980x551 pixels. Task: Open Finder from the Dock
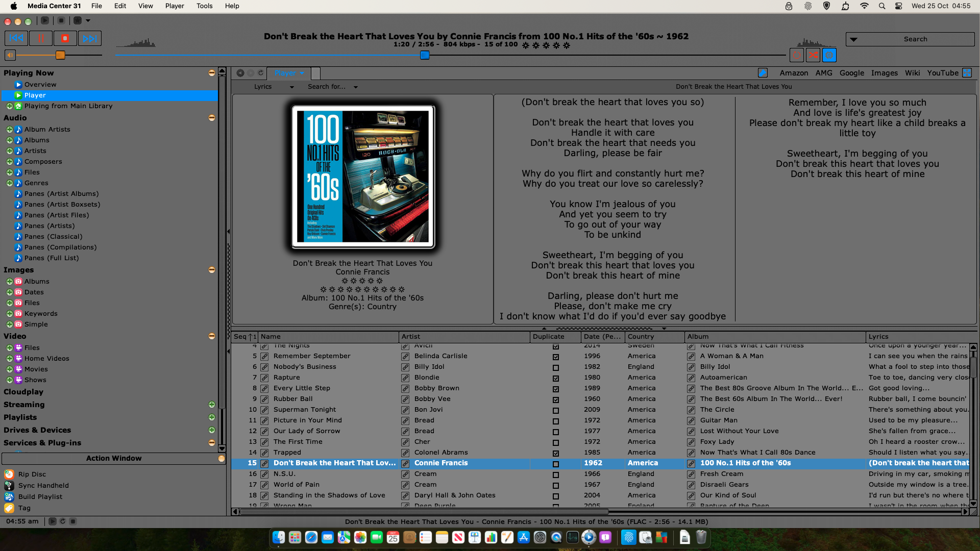pos(278,537)
